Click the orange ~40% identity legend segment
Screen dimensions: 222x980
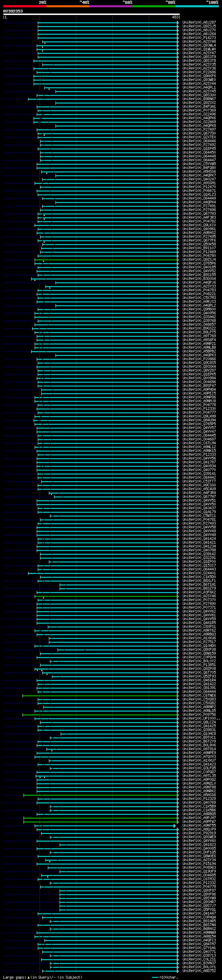click(x=68, y=6)
